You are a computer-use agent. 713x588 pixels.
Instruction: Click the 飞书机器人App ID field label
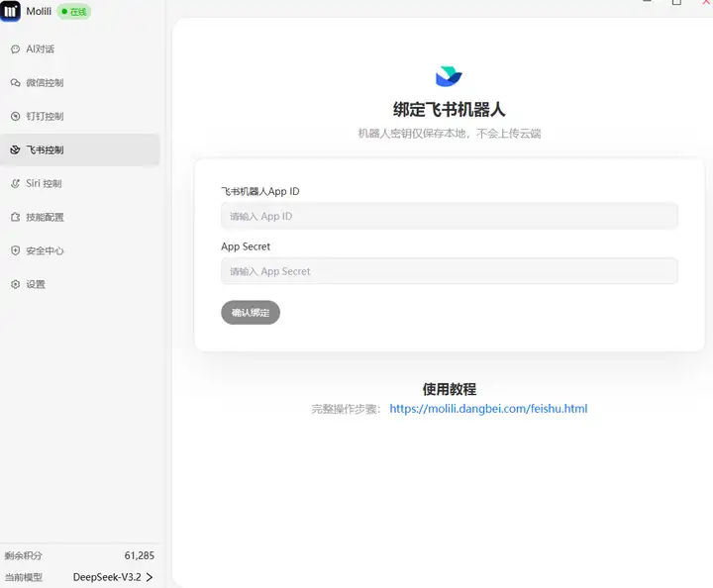tap(260, 191)
